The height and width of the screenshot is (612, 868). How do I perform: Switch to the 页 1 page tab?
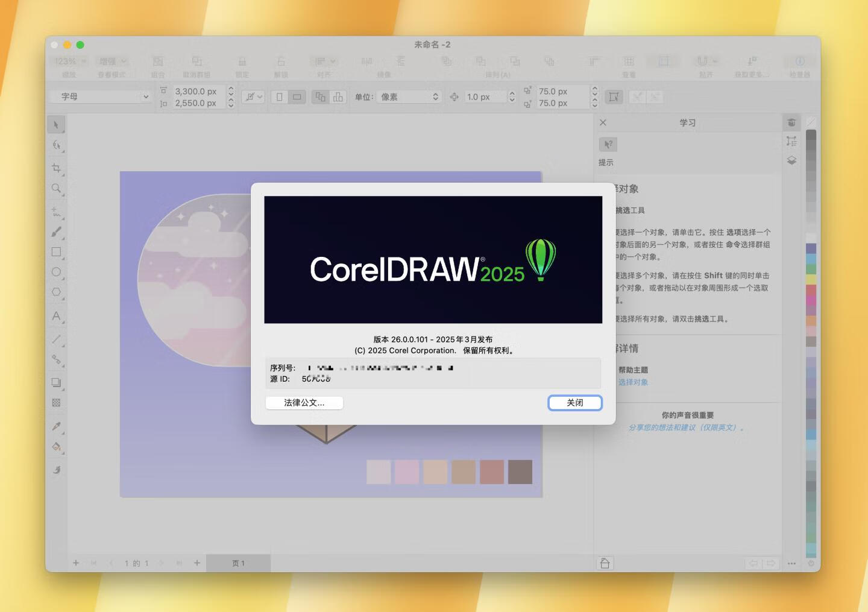pos(238,563)
